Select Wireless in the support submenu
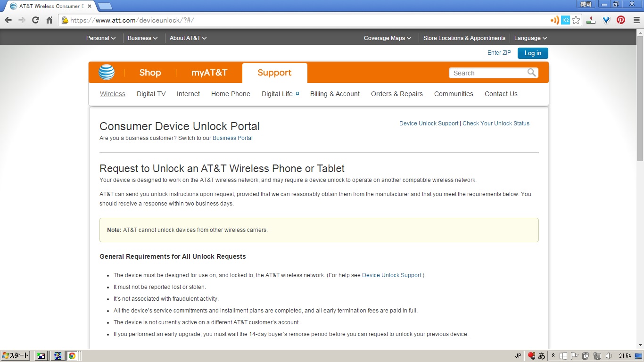This screenshot has height=362, width=644. pyautogui.click(x=113, y=94)
